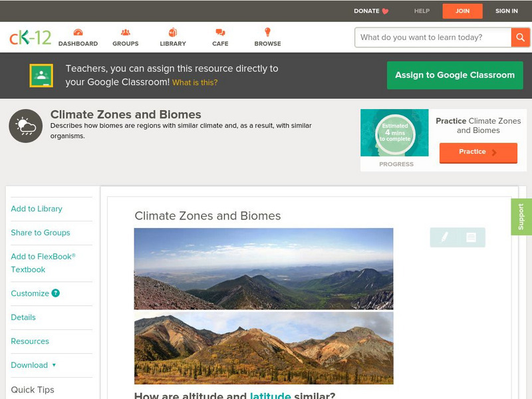This screenshot has width=532, height=399.
Task: Click the top mountain panorama image
Action: [263, 269]
